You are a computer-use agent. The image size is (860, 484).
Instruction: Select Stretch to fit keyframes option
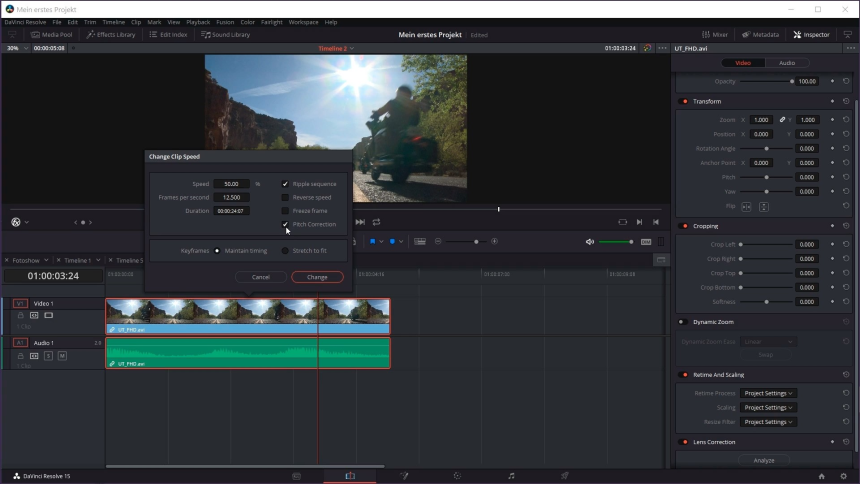(x=285, y=251)
